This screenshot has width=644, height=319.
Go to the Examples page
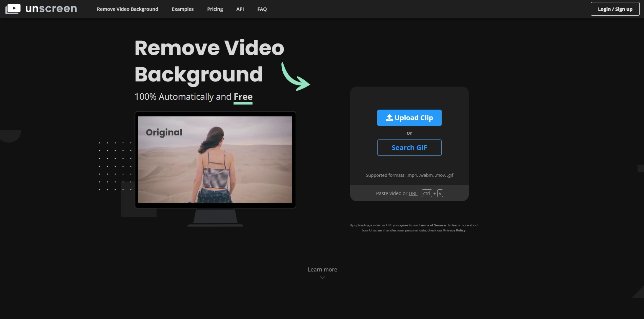183,9
